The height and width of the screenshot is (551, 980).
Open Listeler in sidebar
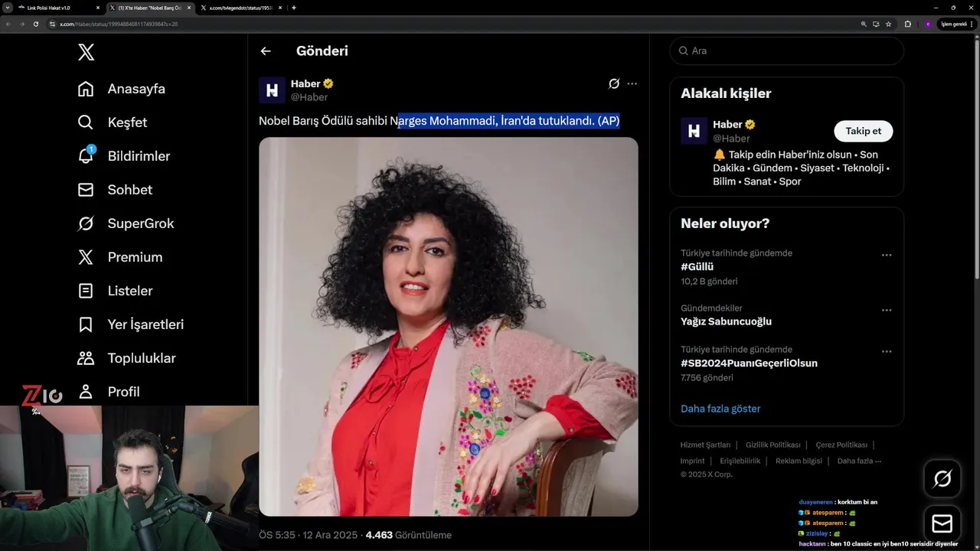[x=115, y=291]
